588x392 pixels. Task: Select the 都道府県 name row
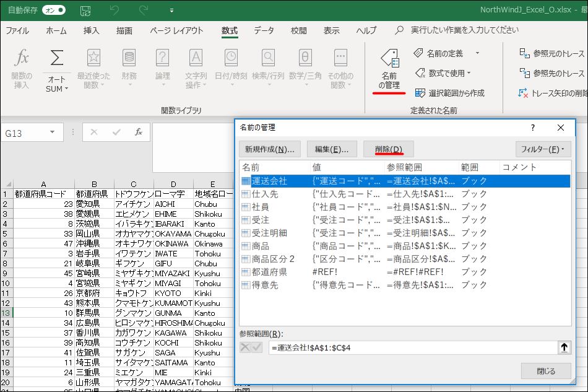pyautogui.click(x=405, y=272)
